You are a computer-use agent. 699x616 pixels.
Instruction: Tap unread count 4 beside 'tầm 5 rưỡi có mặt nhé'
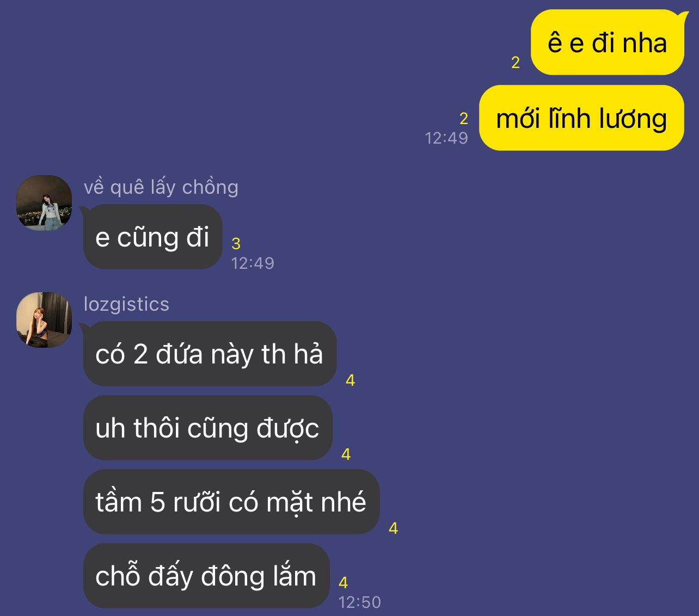[x=393, y=528]
